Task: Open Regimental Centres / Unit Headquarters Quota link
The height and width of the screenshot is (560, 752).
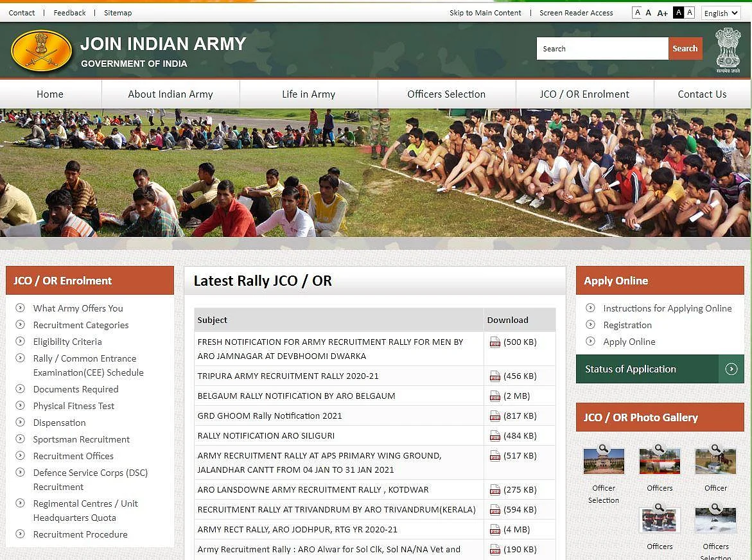Action: pyautogui.click(x=85, y=511)
